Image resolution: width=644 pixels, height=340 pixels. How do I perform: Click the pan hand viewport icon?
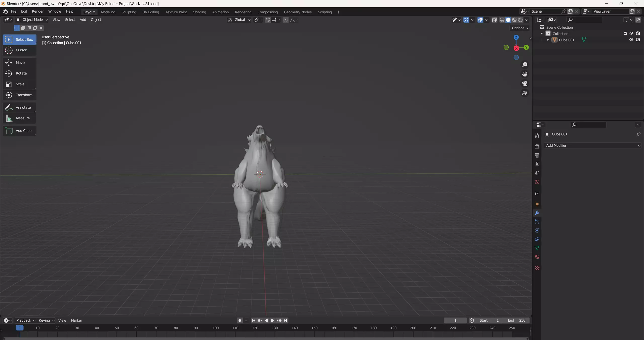tap(525, 74)
